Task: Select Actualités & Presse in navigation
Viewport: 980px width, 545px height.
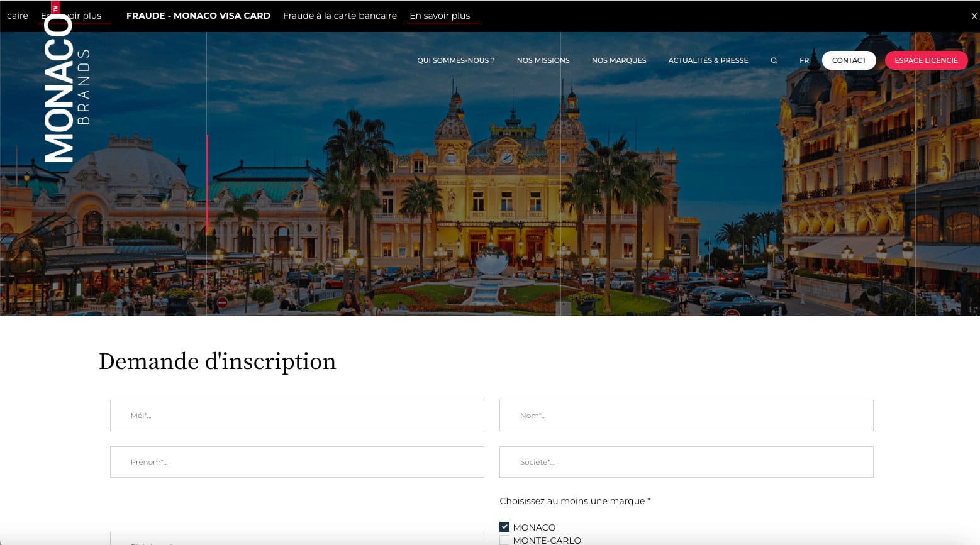Action: coord(708,60)
